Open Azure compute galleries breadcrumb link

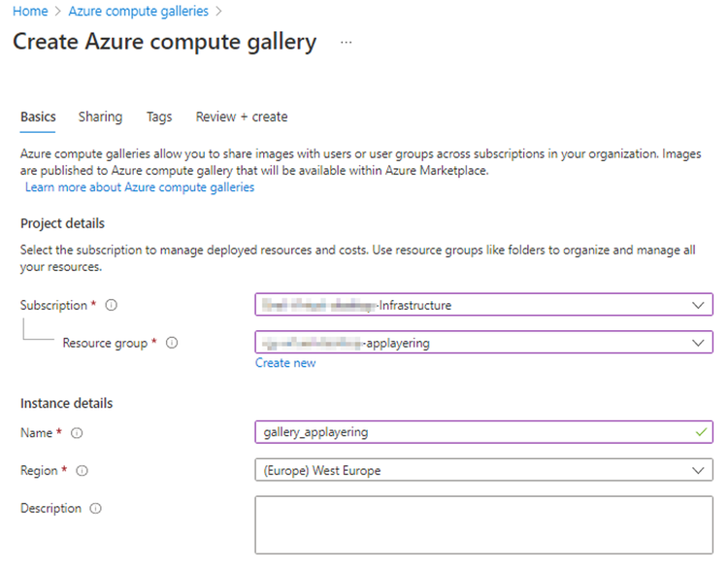pyautogui.click(x=139, y=11)
